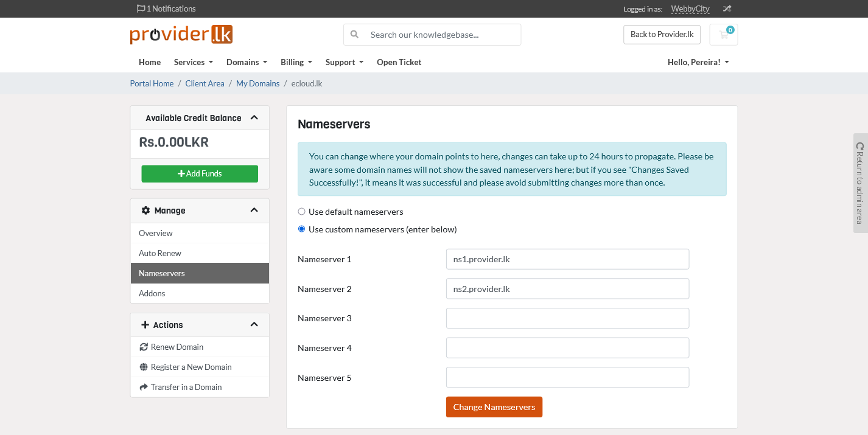The width and height of the screenshot is (868, 435).
Task: Open the shopping cart icon
Action: pyautogui.click(x=724, y=35)
